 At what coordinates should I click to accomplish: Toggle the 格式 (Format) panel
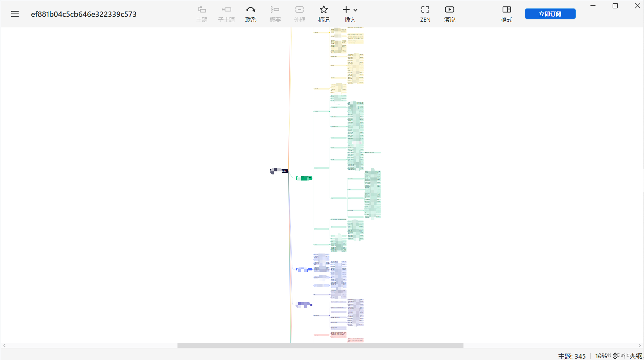coord(506,14)
